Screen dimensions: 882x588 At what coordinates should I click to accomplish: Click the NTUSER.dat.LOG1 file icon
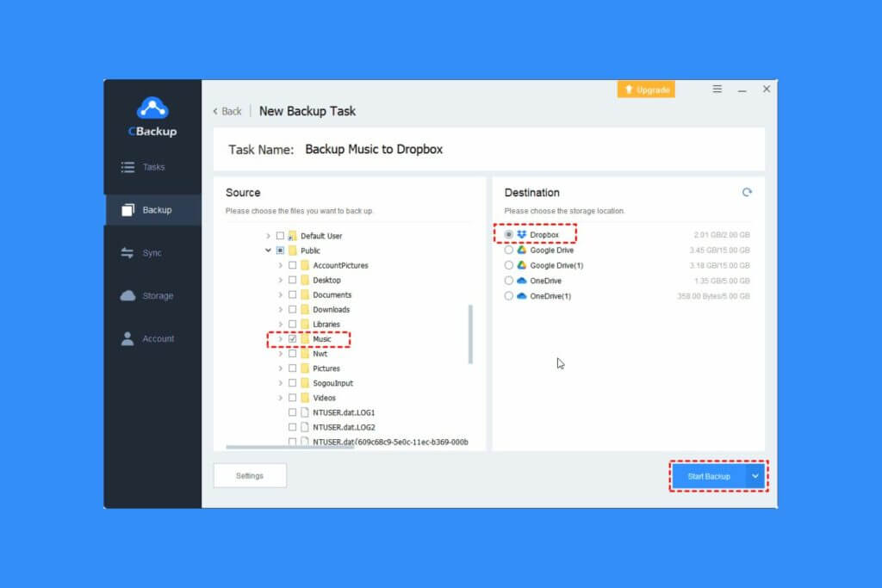305,412
